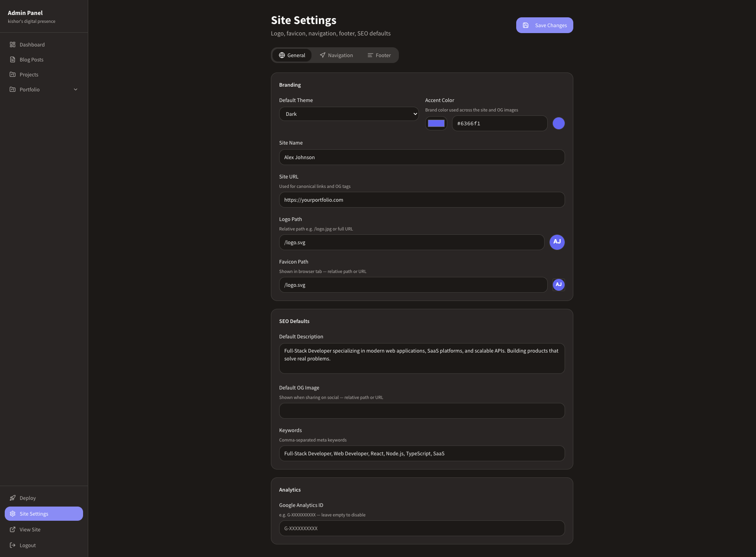Click the View Site external-link icon
This screenshot has width=756, height=557.
point(13,529)
